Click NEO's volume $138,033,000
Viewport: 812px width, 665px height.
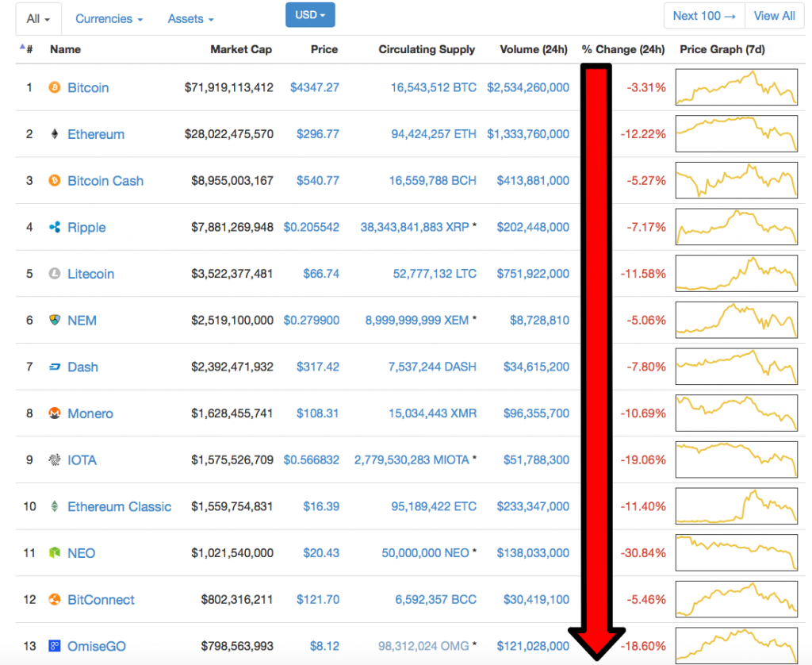[x=533, y=553]
